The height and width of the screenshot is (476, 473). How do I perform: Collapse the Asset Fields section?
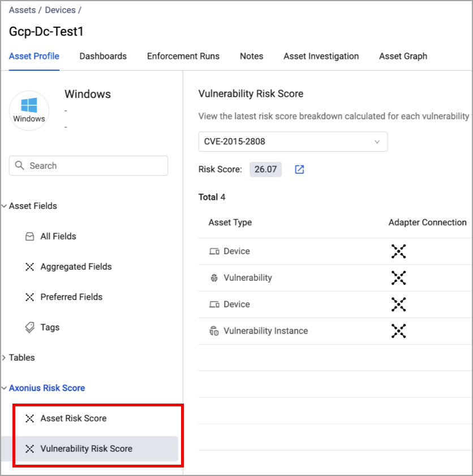(4, 206)
